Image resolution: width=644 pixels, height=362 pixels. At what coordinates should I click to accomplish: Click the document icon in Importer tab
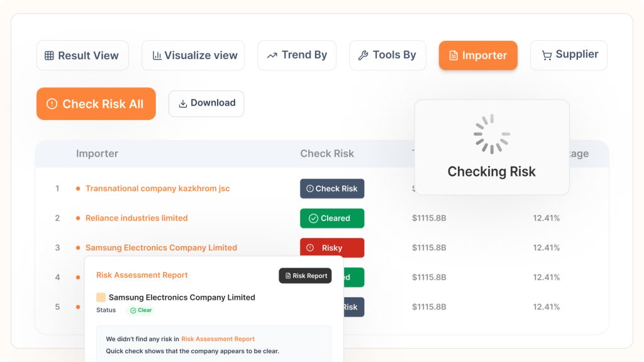(453, 55)
